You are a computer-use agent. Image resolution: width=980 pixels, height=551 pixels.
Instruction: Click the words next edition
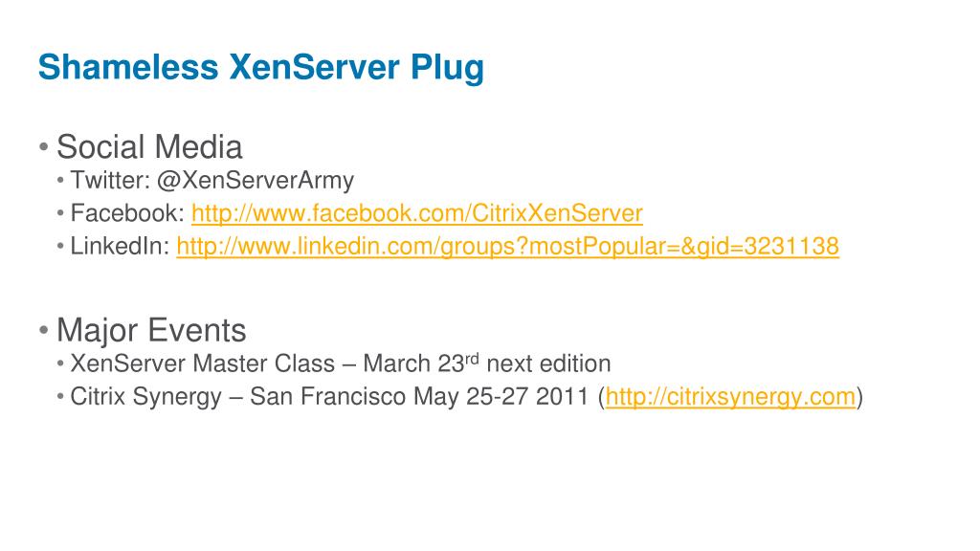[548, 364]
